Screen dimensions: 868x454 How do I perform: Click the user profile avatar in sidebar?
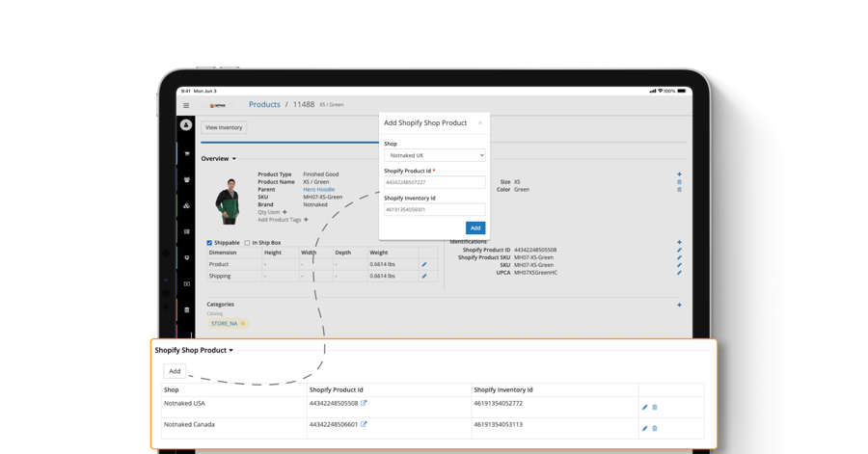(x=186, y=125)
